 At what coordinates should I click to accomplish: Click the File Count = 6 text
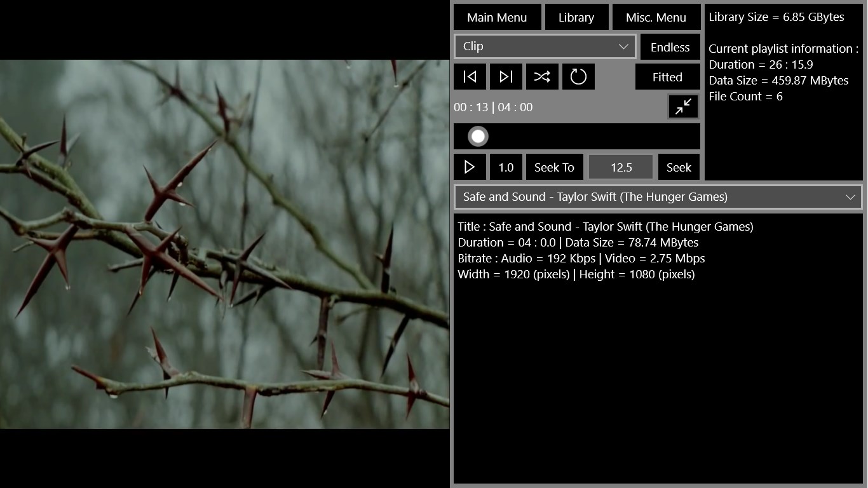click(745, 97)
